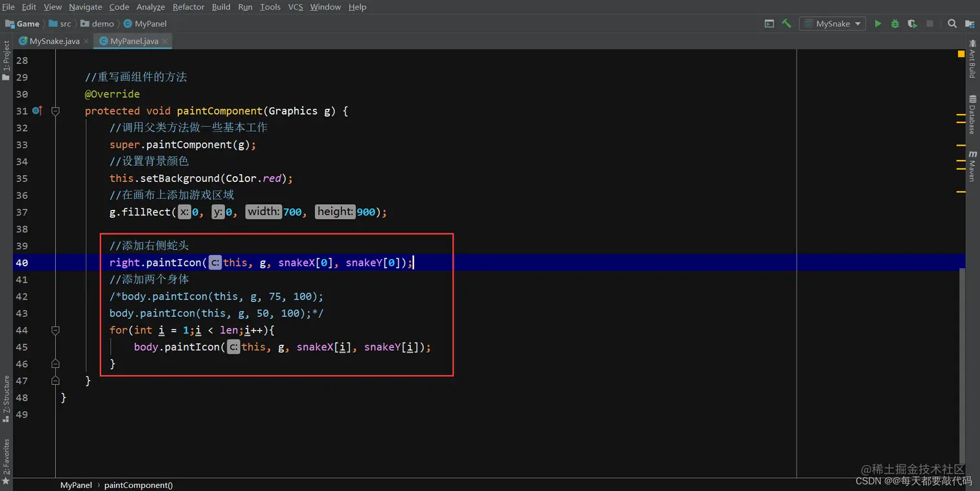Image resolution: width=980 pixels, height=491 pixels.
Task: Close the MyPanel.java tab
Action: (165, 41)
